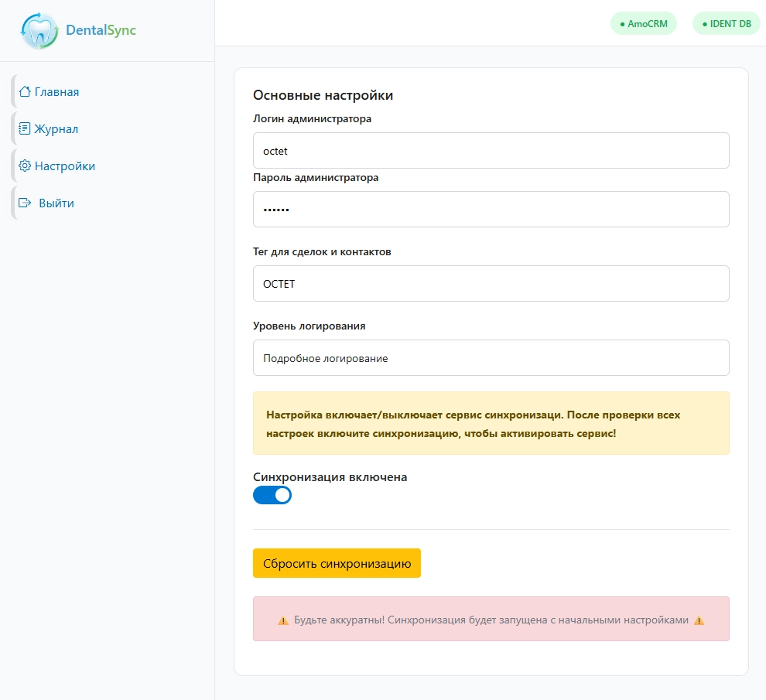
Task: Click the DentalSync brand name text
Action: coord(101,31)
